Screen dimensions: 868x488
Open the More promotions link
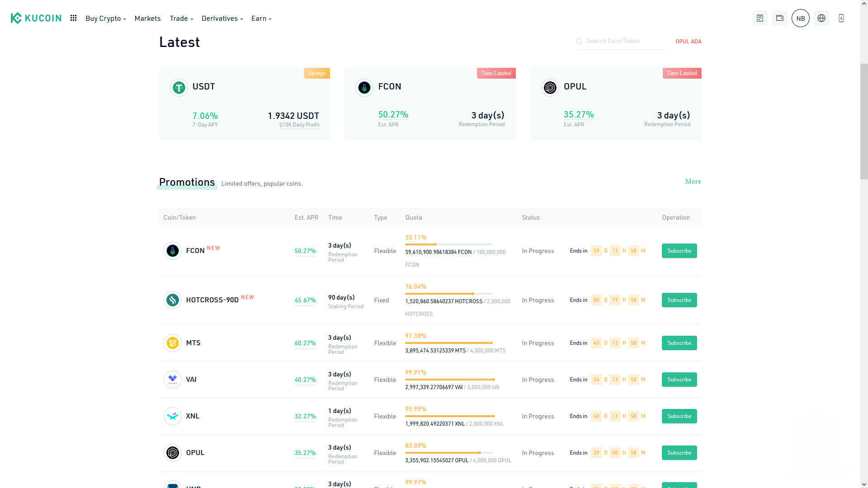[693, 181]
